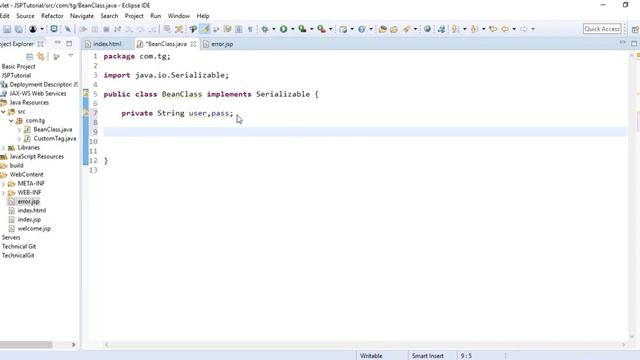This screenshot has width=640, height=360.
Task: Click the Drop to Frame icon
Action: (x=167, y=29)
